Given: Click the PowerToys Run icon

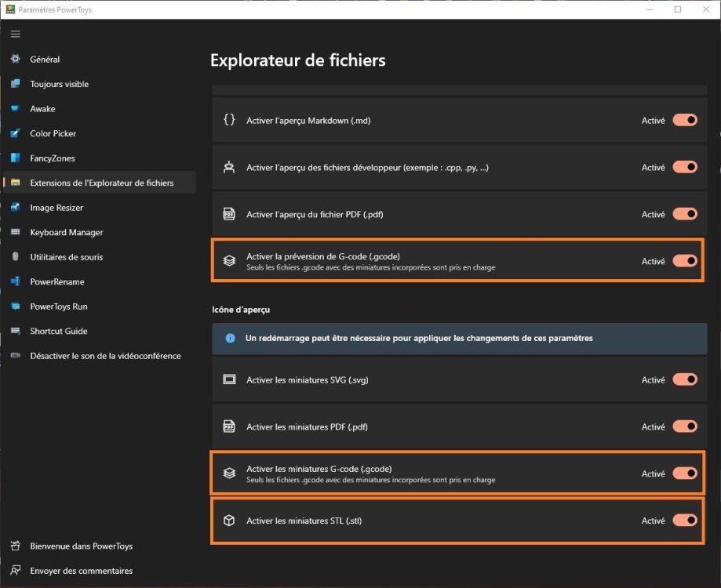Looking at the screenshot, I should (16, 307).
